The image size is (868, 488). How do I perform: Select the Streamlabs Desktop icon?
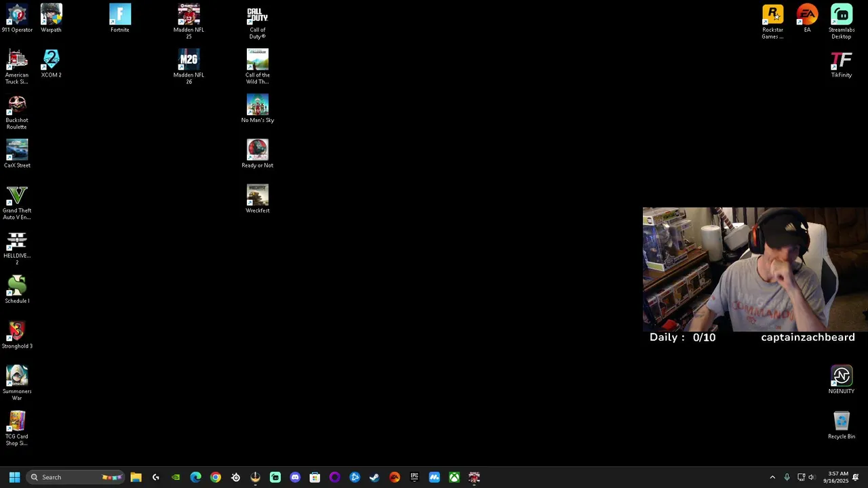(x=842, y=21)
